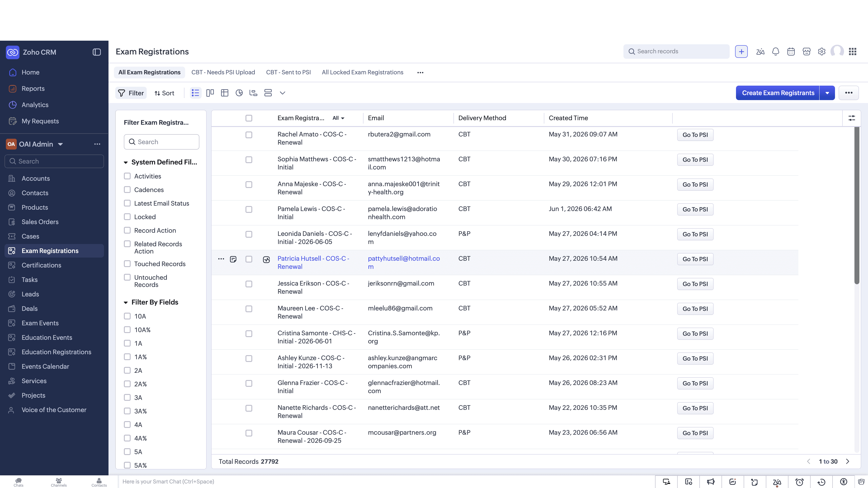
Task: Tick the Touched Records filter checkbox
Action: coord(127,263)
